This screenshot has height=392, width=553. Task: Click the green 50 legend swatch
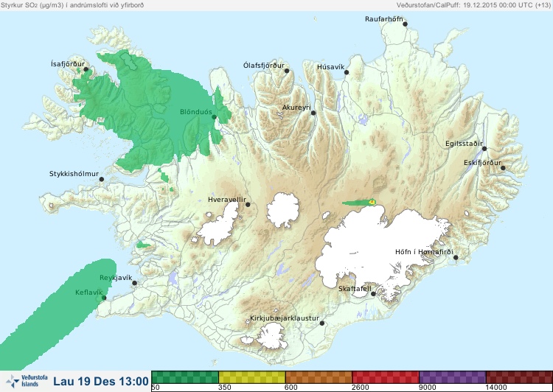click(185, 377)
